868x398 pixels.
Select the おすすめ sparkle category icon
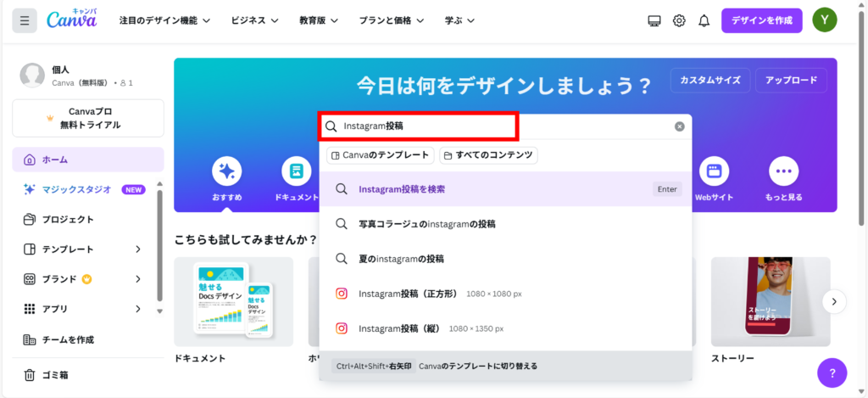click(227, 171)
